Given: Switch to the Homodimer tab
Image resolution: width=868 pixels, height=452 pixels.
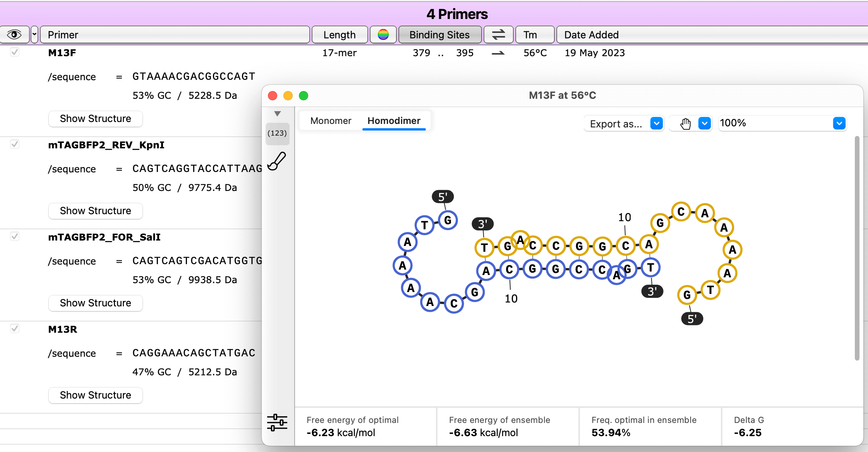Looking at the screenshot, I should point(393,120).
